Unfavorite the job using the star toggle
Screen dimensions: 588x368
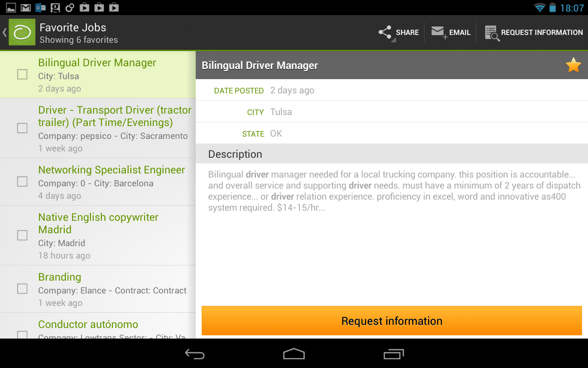(573, 65)
